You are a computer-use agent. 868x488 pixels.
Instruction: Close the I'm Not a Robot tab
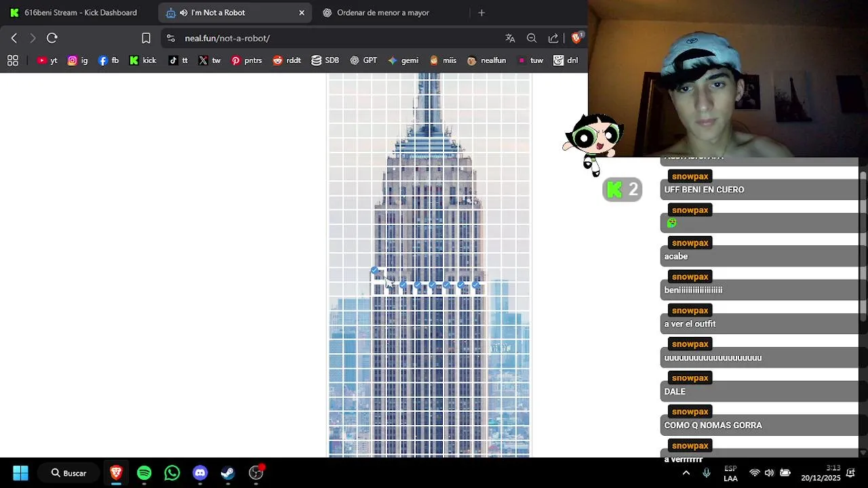302,13
